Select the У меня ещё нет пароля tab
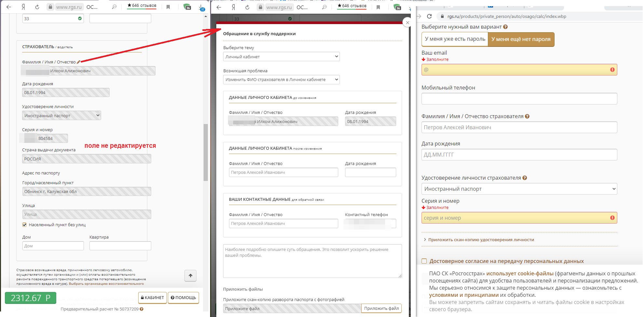Screen dimensions: 644x317 [x=521, y=39]
